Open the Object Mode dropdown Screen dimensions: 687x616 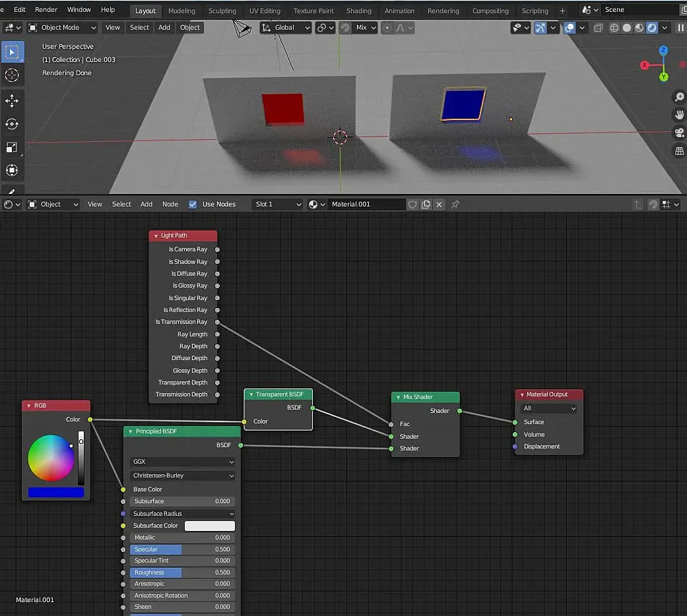pos(62,28)
